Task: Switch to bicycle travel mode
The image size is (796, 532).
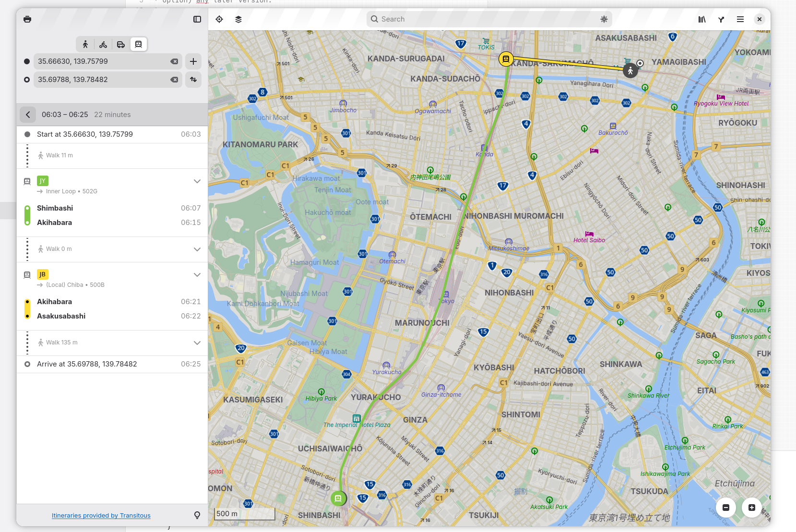Action: [103, 45]
